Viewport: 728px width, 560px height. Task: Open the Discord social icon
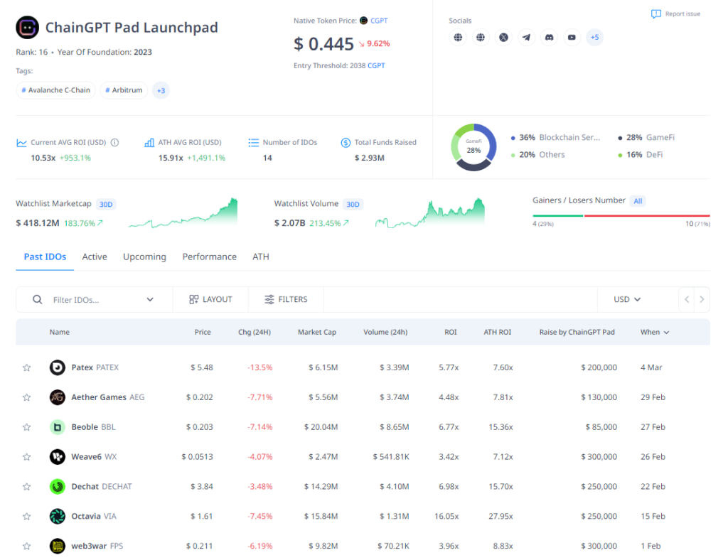(549, 37)
